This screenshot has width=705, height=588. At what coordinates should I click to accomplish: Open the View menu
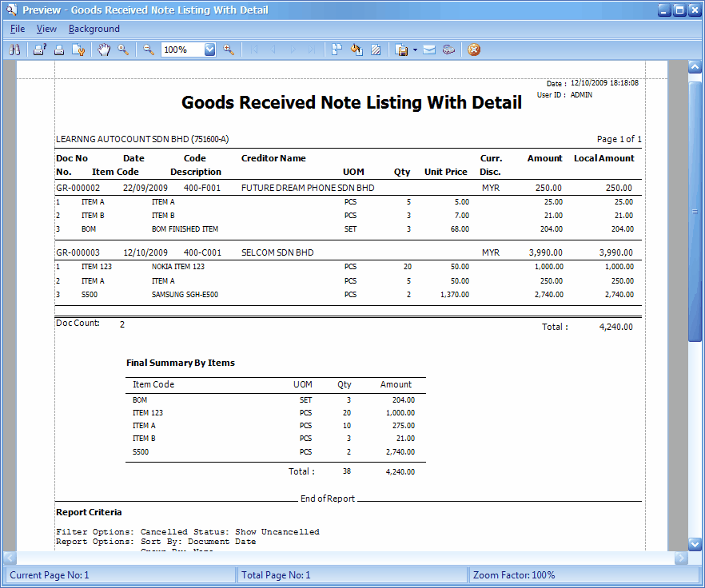coord(46,29)
